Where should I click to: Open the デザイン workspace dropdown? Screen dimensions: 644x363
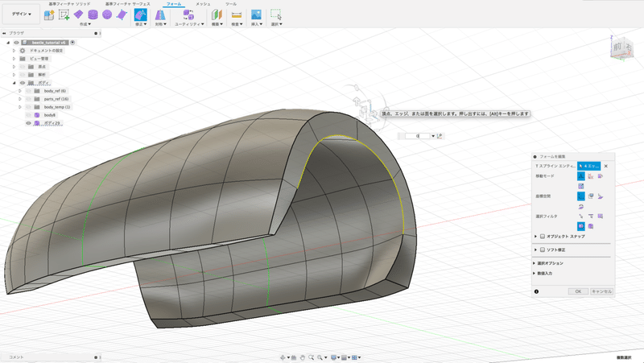click(x=21, y=14)
